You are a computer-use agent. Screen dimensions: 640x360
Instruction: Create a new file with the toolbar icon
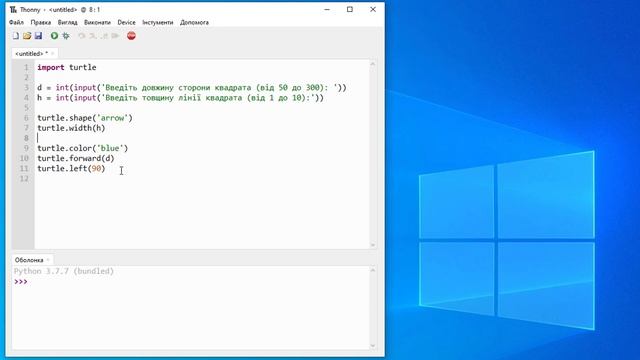(16, 36)
